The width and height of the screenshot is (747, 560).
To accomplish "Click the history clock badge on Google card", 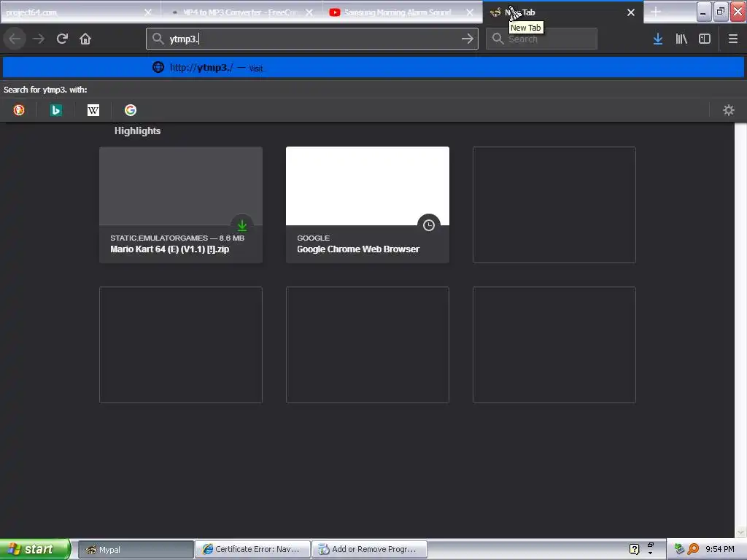I will point(429,225).
